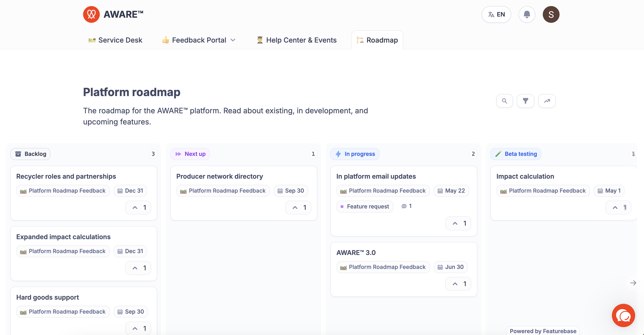
Task: Open the chat support widget
Action: (x=623, y=315)
